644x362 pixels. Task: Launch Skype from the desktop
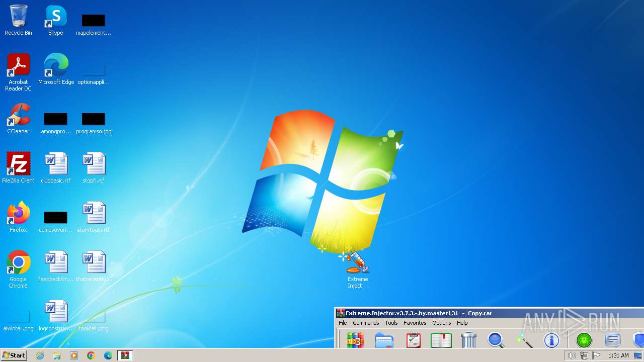point(55,20)
